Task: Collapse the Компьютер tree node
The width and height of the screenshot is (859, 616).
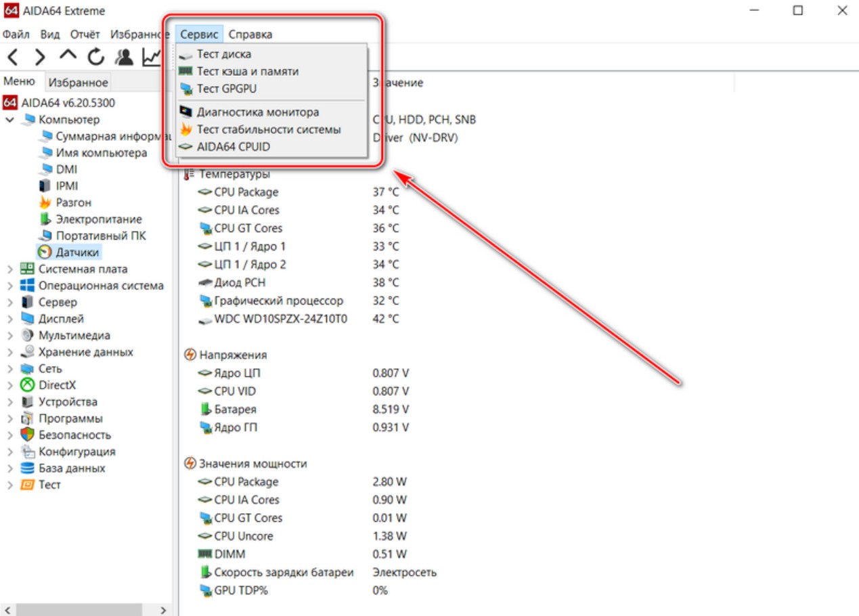Action: click(9, 120)
